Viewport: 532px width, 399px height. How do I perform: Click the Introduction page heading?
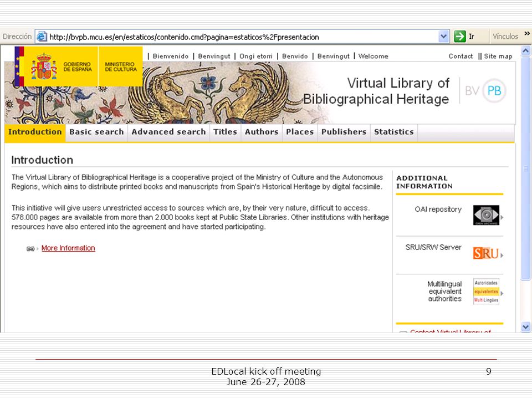click(42, 160)
